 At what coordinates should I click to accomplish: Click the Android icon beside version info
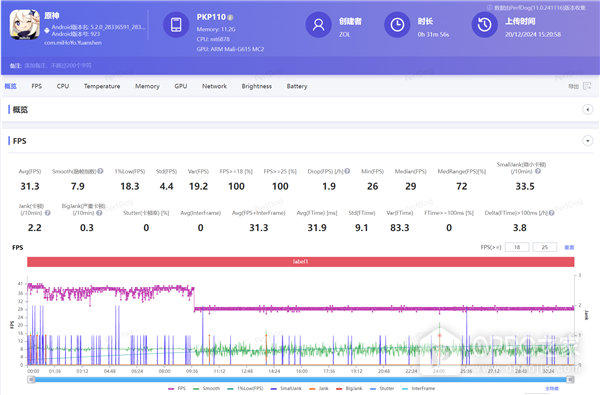47,30
